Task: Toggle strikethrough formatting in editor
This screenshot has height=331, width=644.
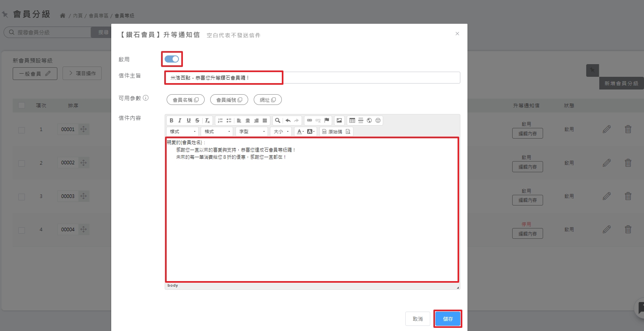Action: click(197, 120)
